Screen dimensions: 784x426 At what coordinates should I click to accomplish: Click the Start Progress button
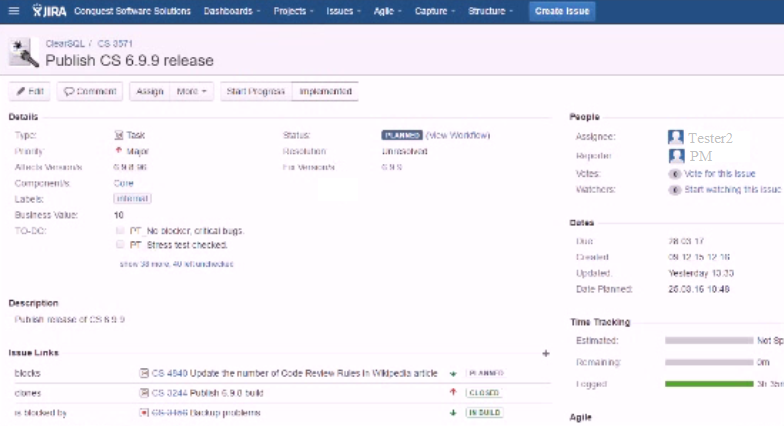256,92
